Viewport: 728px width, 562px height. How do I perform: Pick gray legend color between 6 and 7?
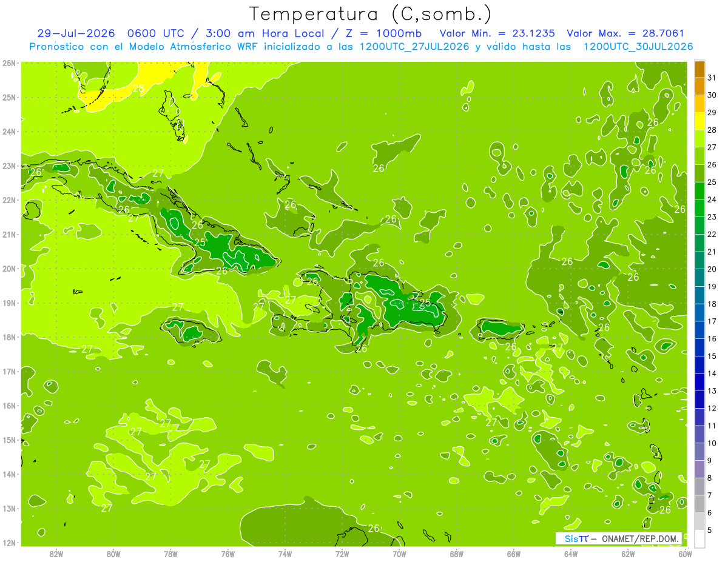tap(699, 503)
